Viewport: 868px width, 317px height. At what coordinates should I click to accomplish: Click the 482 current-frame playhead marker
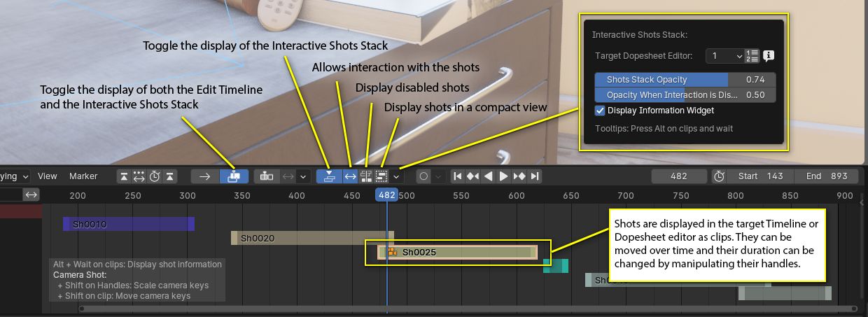click(387, 195)
